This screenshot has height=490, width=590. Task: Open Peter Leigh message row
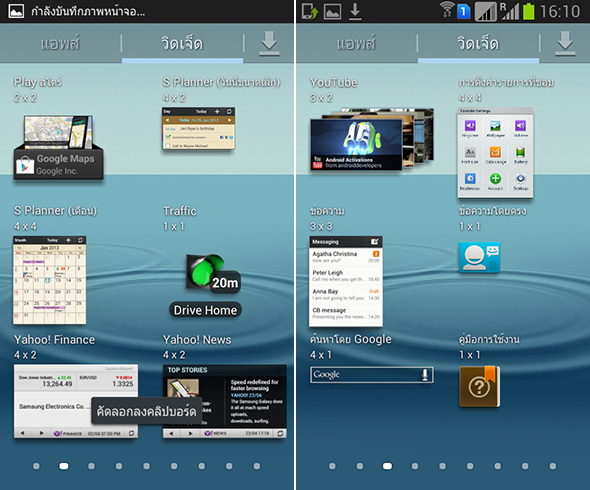click(x=346, y=275)
